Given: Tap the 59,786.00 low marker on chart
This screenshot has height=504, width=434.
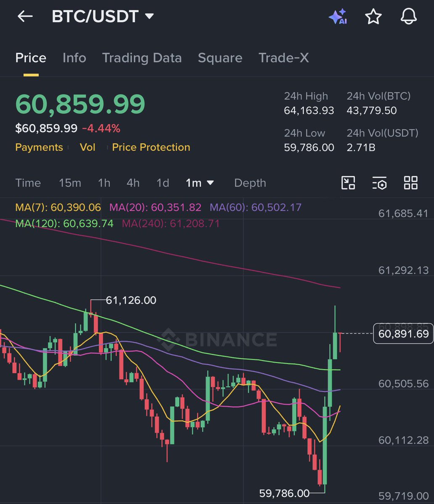Looking at the screenshot, I should pos(284,493).
